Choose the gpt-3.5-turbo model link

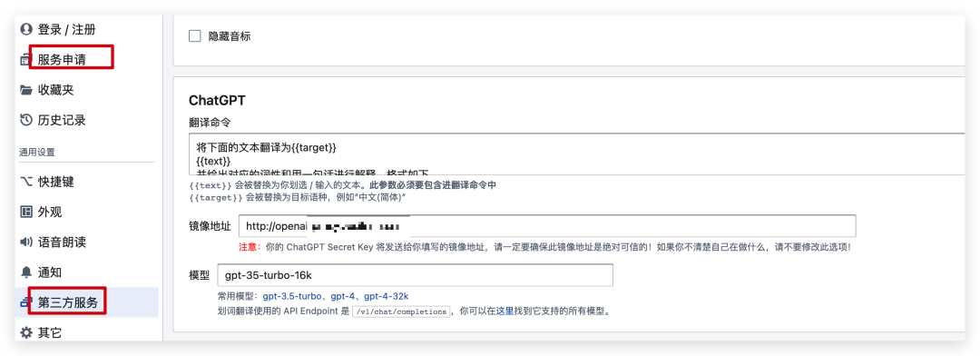click(x=292, y=296)
